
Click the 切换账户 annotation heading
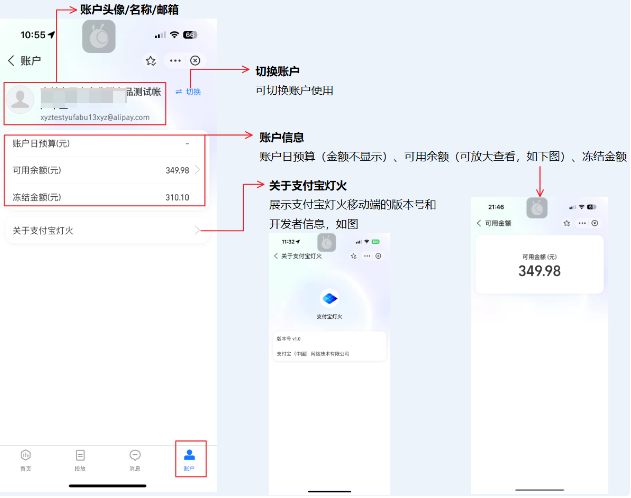(x=277, y=72)
